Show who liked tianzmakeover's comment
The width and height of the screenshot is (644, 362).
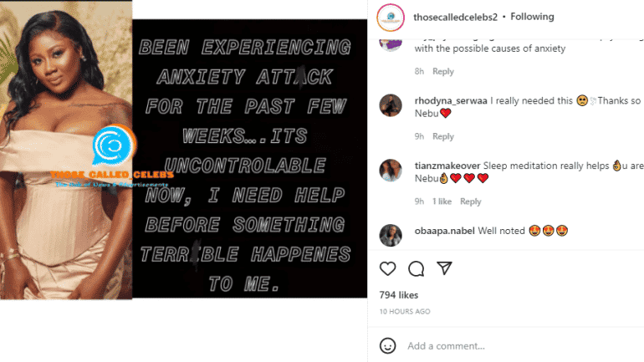pyautogui.click(x=442, y=201)
